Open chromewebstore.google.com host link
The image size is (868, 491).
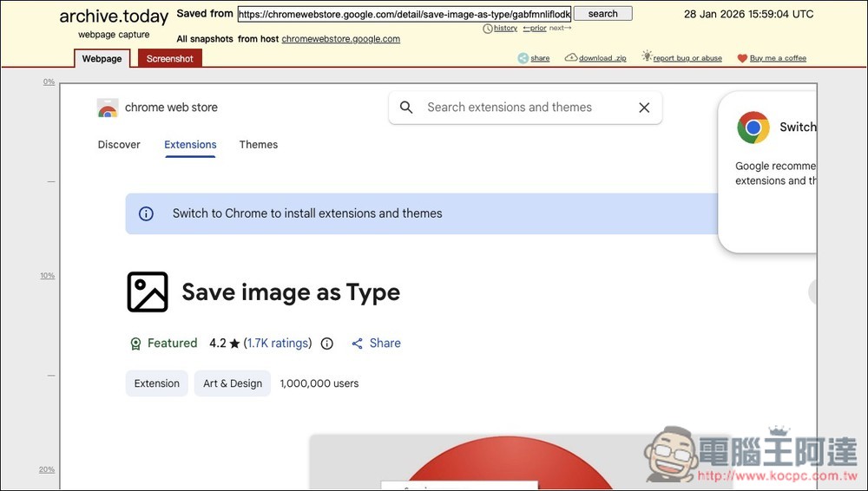click(341, 39)
